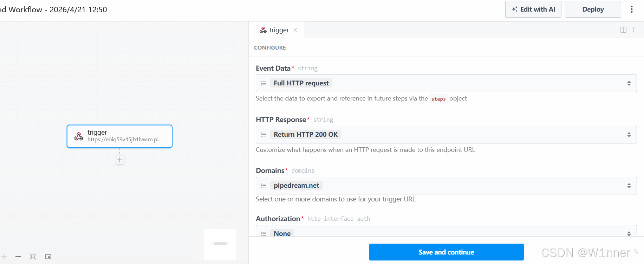Screen dimensions: 644x264
Task: Close the trigger tab
Action: (295, 30)
